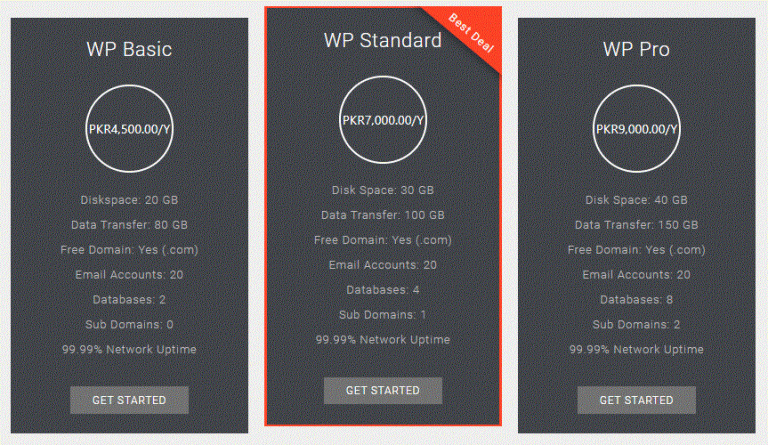The height and width of the screenshot is (445, 768).
Task: Click Sub Domains: 0 in WP Basic
Action: 129,324
